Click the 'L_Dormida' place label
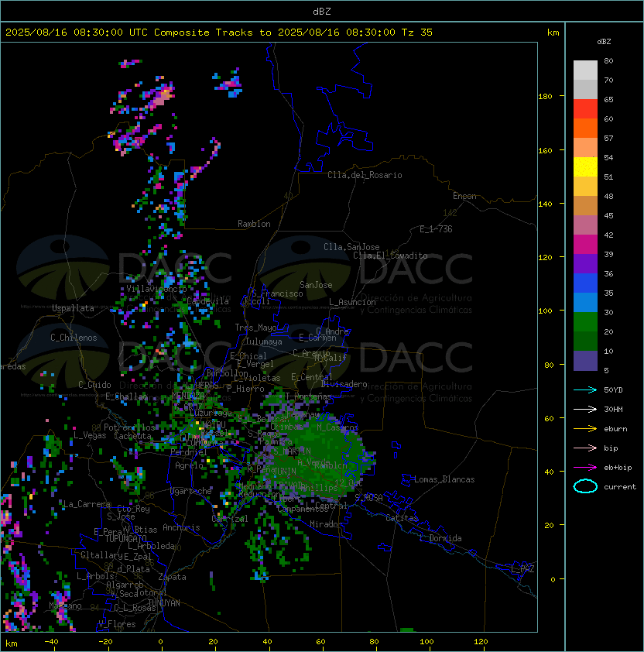This screenshot has width=644, height=652. click(x=440, y=538)
